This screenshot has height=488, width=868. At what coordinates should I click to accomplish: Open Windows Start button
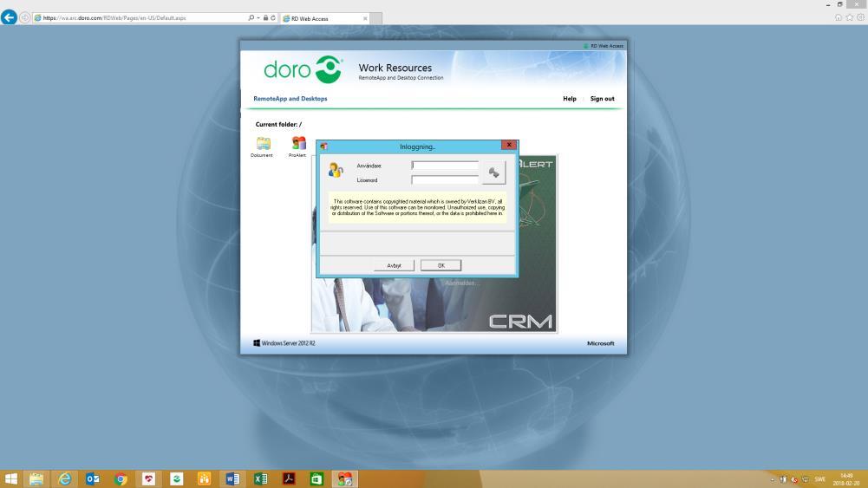click(x=10, y=478)
